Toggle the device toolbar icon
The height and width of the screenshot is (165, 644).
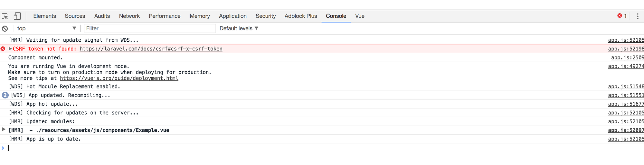coord(17,16)
